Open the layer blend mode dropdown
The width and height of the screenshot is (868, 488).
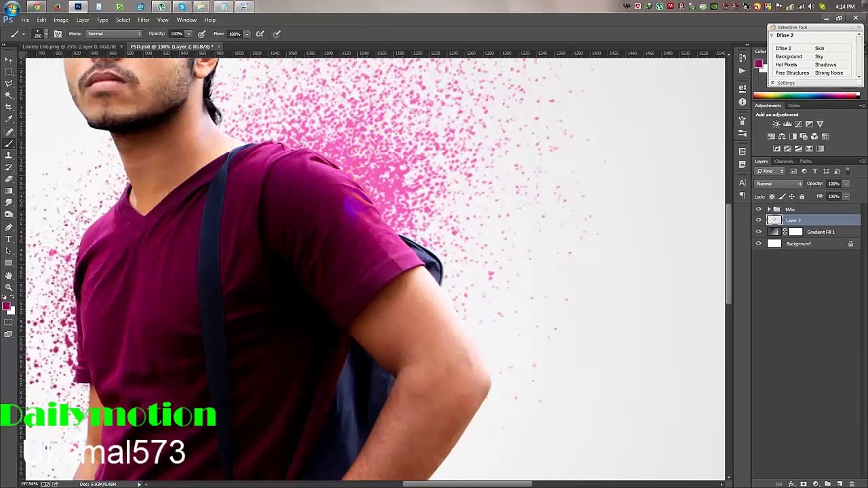(779, 184)
